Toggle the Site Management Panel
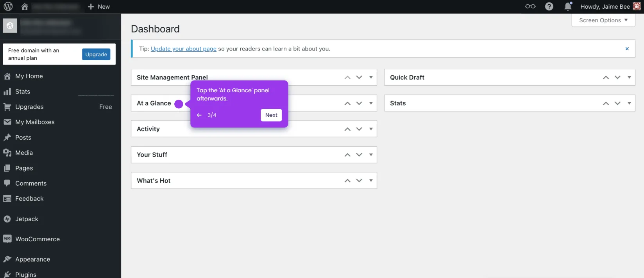The height and width of the screenshot is (278, 644). (x=371, y=77)
